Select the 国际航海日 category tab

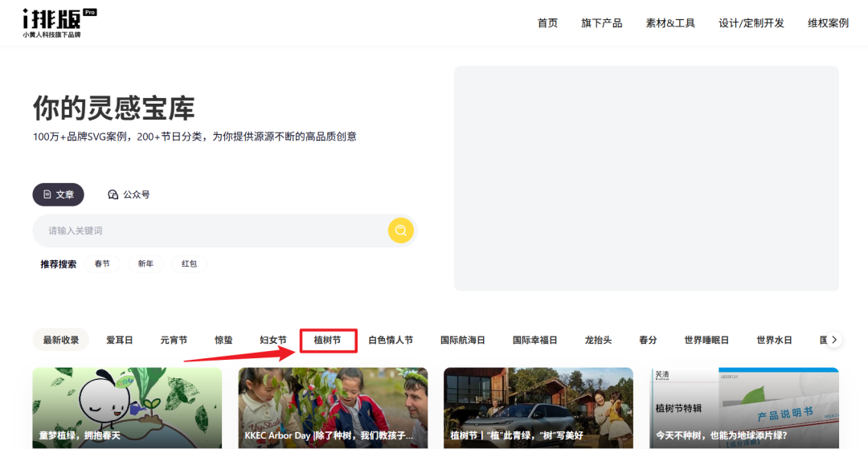pos(463,340)
